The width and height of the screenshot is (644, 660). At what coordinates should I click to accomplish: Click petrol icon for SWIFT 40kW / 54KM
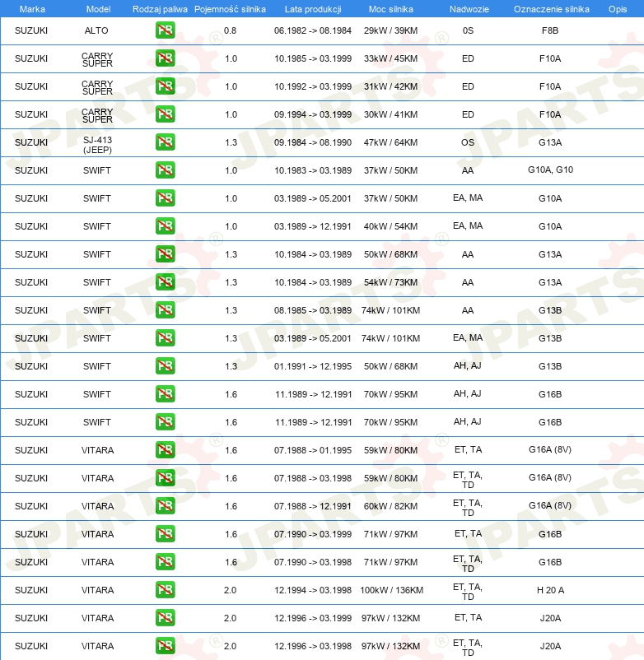(165, 226)
